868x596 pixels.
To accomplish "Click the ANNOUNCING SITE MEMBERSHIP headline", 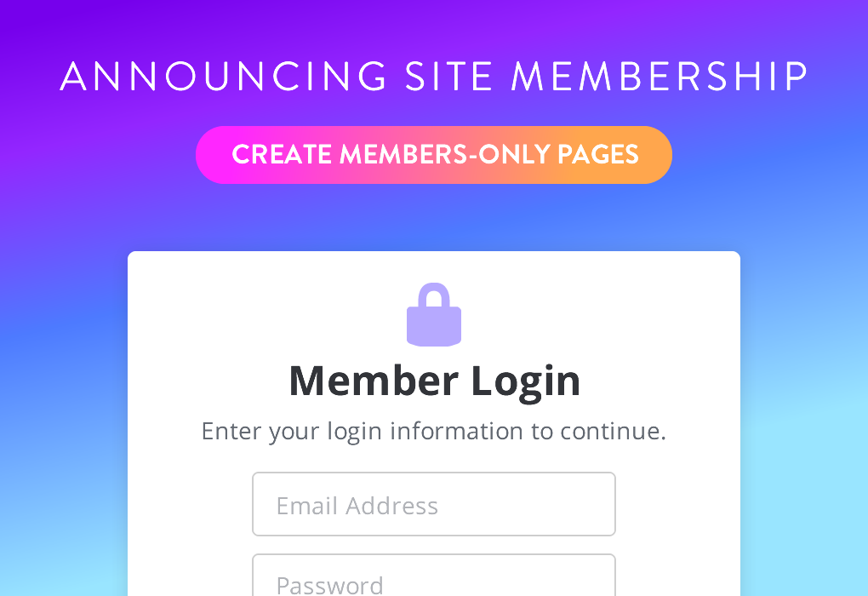I will pos(434,77).
